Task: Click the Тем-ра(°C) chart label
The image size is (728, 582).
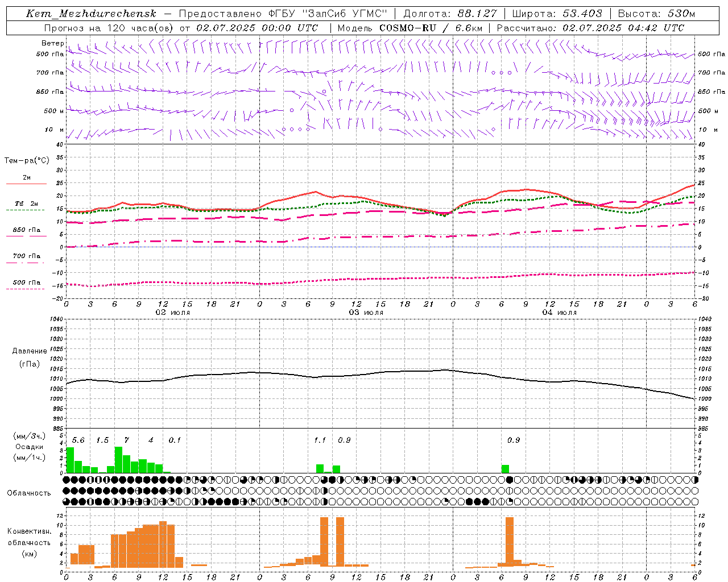Action: point(27,161)
